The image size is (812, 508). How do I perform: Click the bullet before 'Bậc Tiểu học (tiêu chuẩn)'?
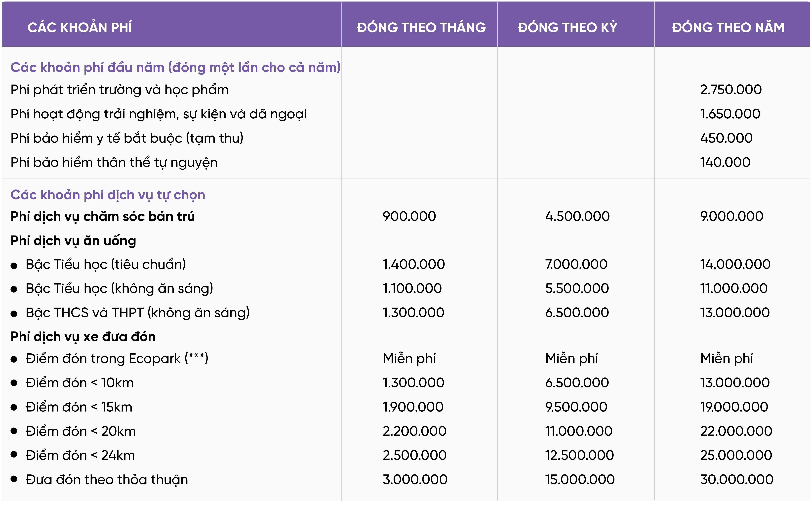point(14,266)
